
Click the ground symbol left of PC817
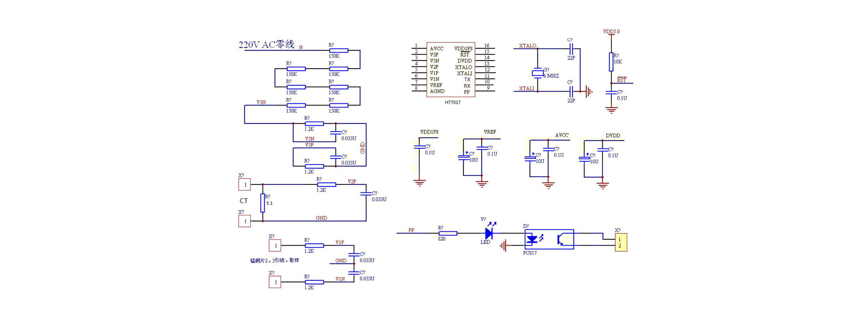pyautogui.click(x=504, y=246)
